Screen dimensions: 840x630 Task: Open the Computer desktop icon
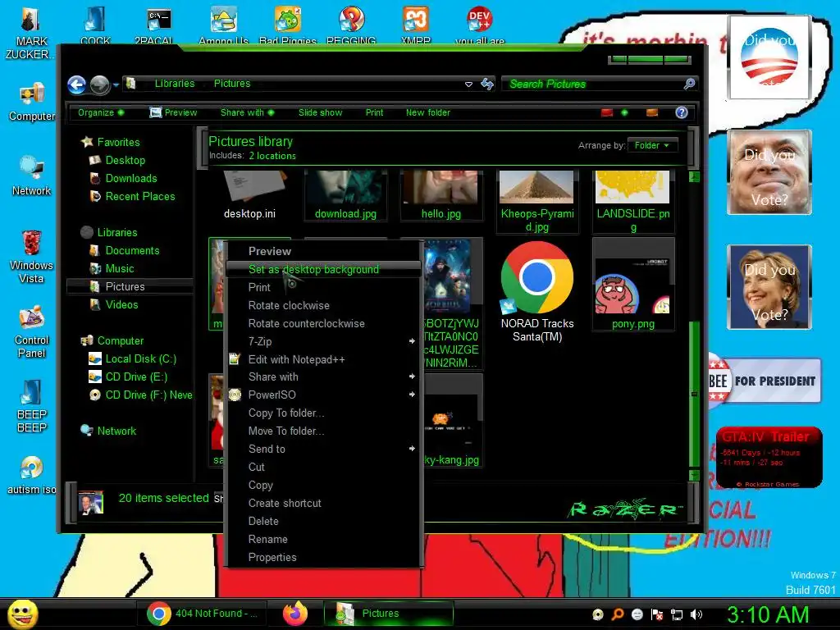click(x=31, y=102)
